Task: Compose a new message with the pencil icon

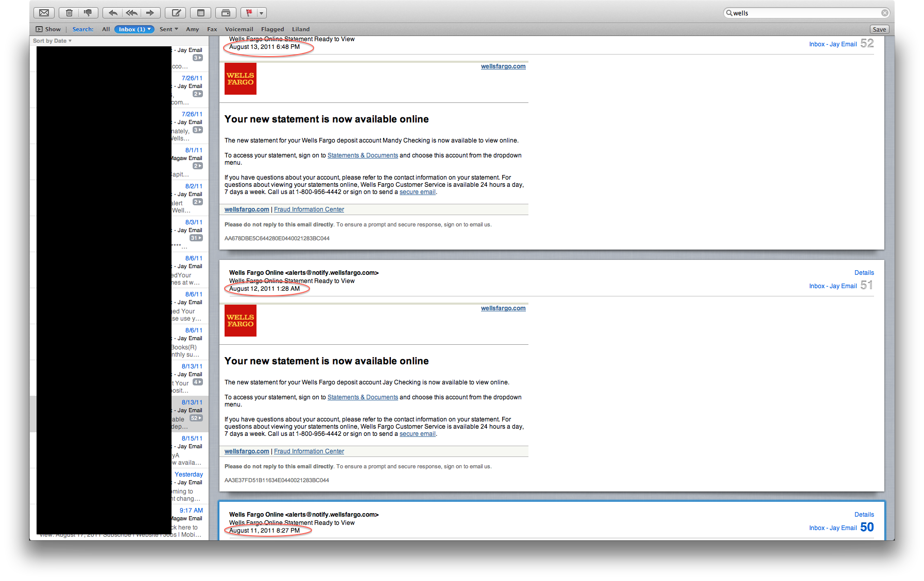Action: tap(176, 13)
